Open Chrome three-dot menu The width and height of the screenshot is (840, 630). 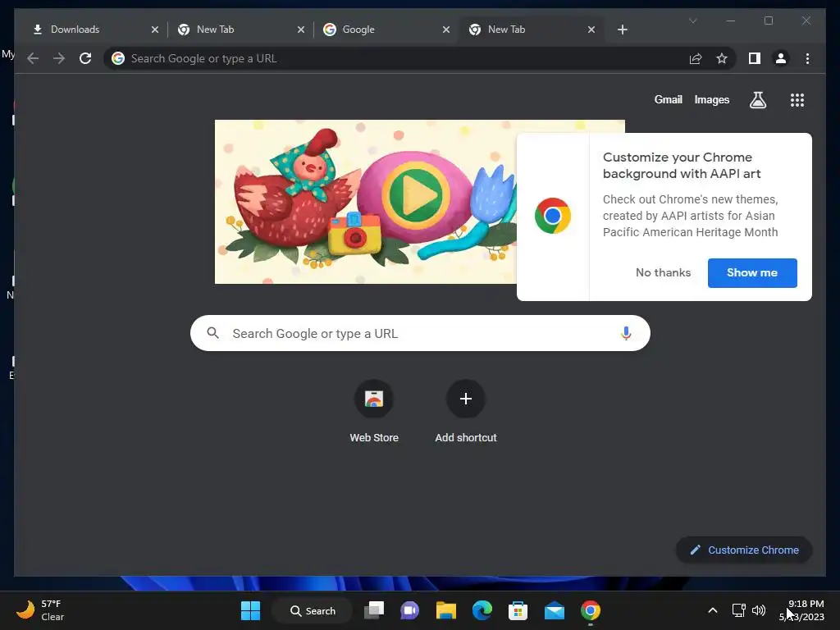(x=807, y=58)
